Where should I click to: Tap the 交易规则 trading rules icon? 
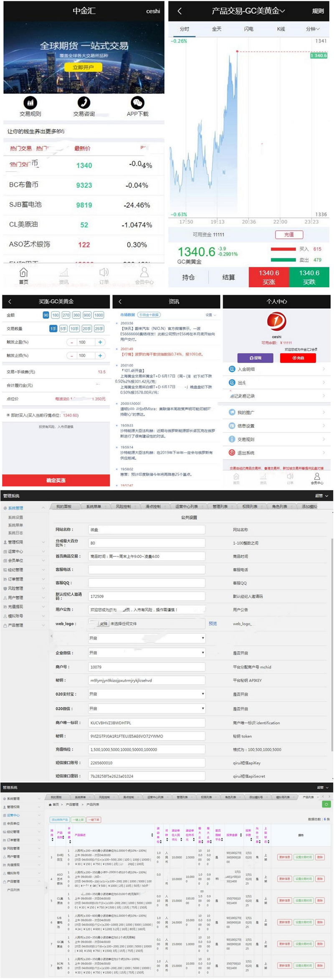(30, 103)
